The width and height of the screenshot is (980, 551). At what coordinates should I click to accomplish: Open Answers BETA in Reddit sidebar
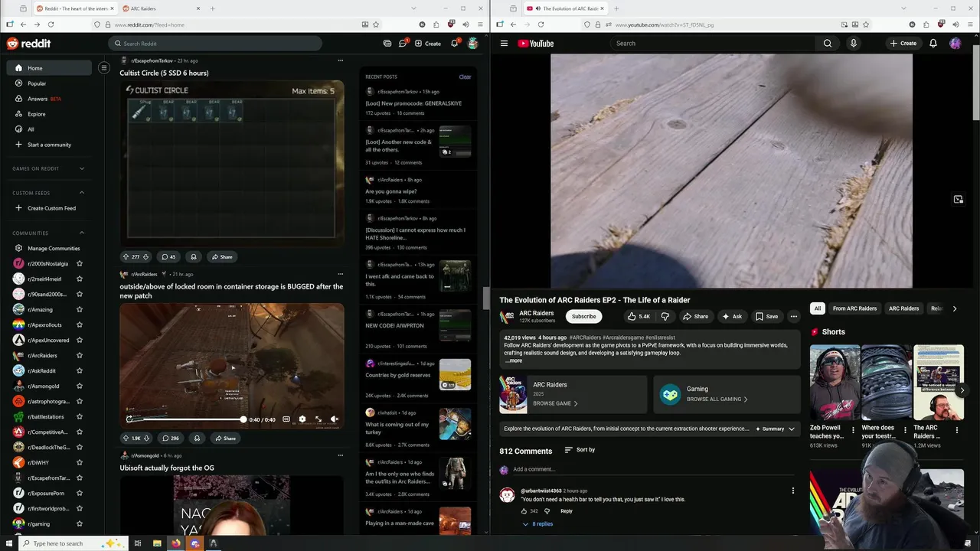pos(49,99)
